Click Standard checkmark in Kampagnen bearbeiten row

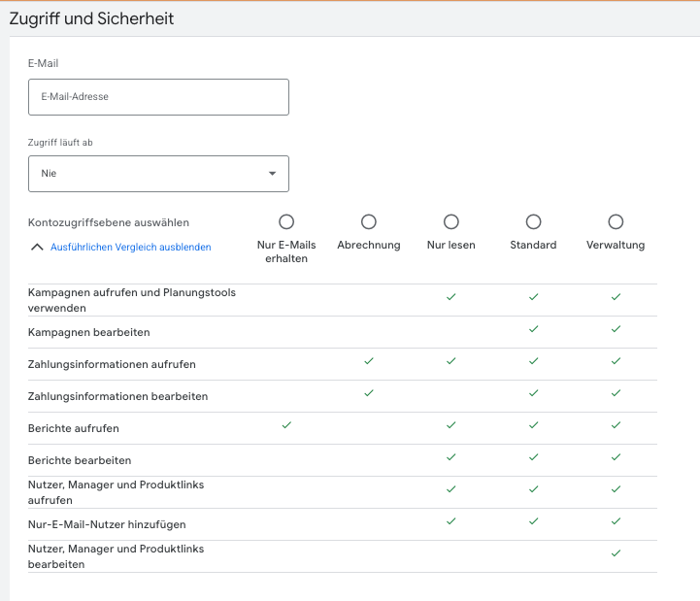(x=533, y=329)
